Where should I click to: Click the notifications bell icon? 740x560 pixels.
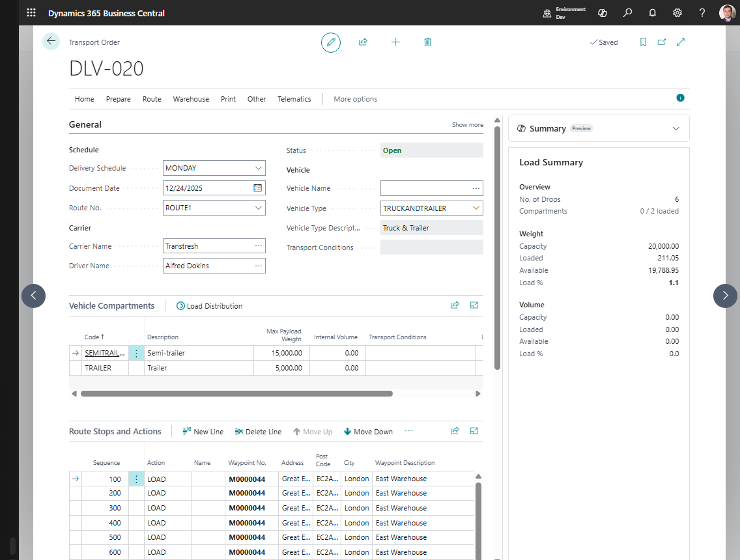point(652,13)
